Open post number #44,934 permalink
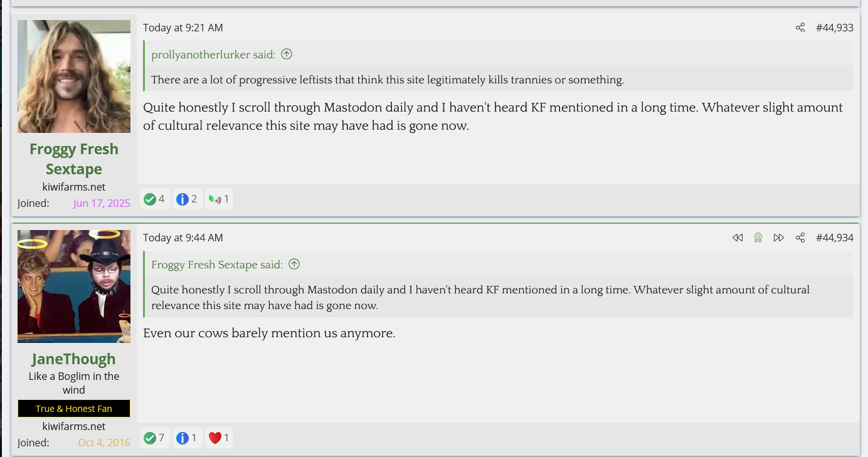Screen dimensions: 868x457 [834, 238]
